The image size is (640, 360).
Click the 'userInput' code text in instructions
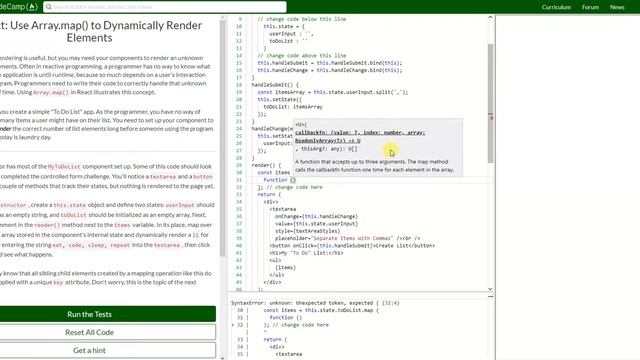tap(180, 205)
